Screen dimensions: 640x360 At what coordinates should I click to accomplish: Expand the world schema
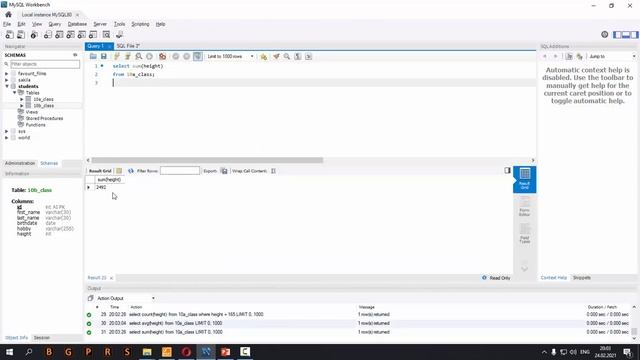(7, 138)
